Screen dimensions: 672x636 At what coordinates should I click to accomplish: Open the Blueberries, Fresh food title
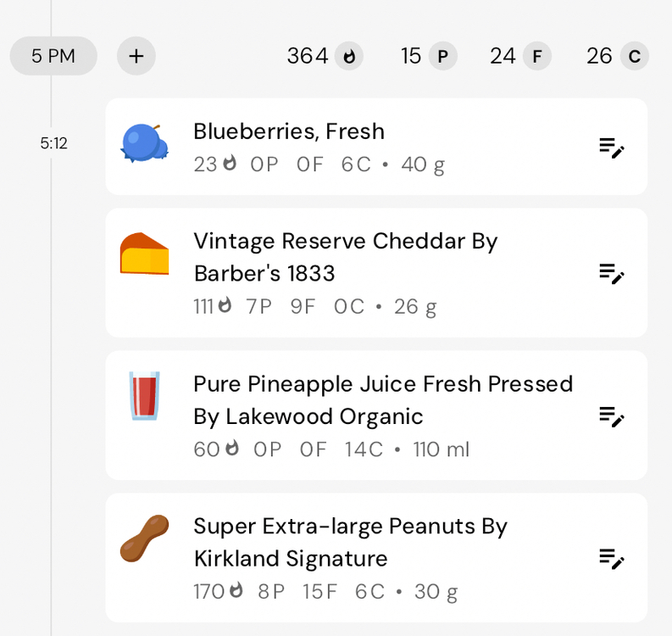pos(289,131)
